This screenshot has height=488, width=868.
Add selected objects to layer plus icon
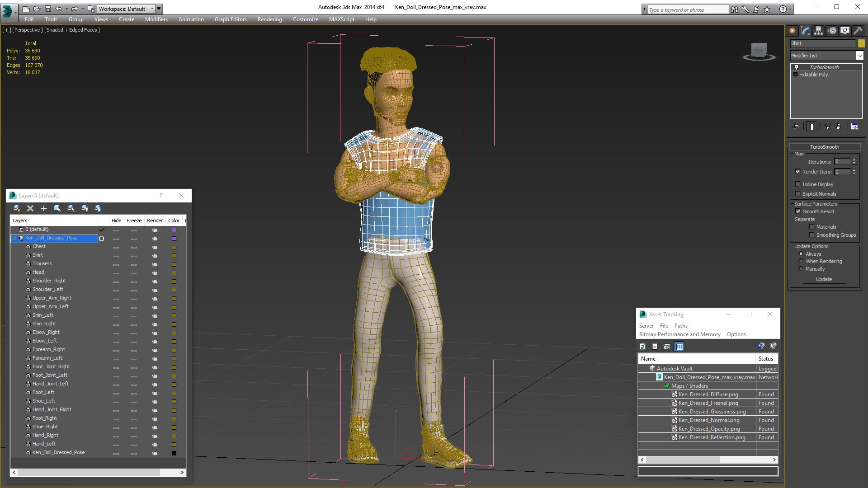pyautogui.click(x=44, y=208)
